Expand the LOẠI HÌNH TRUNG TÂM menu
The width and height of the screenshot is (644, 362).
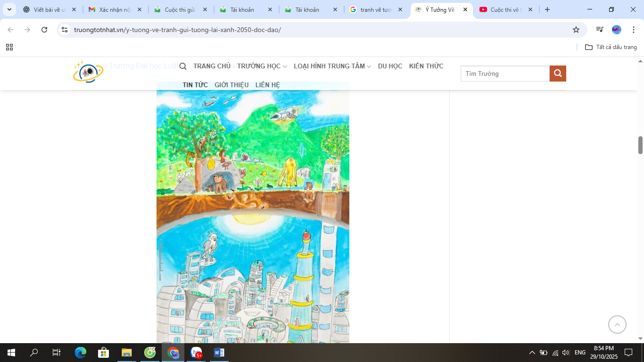pyautogui.click(x=332, y=66)
